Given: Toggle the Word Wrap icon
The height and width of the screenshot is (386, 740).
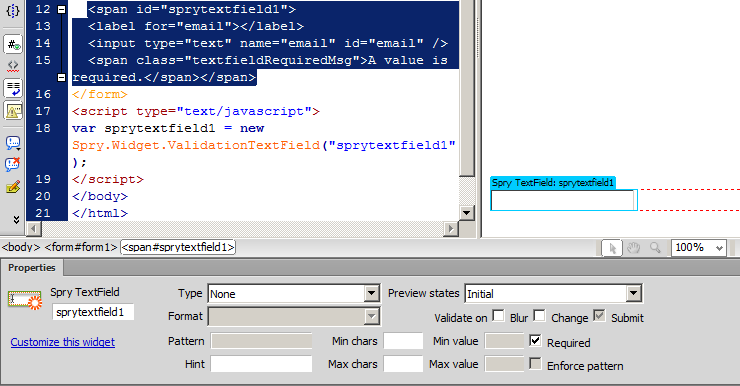Looking at the screenshot, I should (13, 88).
